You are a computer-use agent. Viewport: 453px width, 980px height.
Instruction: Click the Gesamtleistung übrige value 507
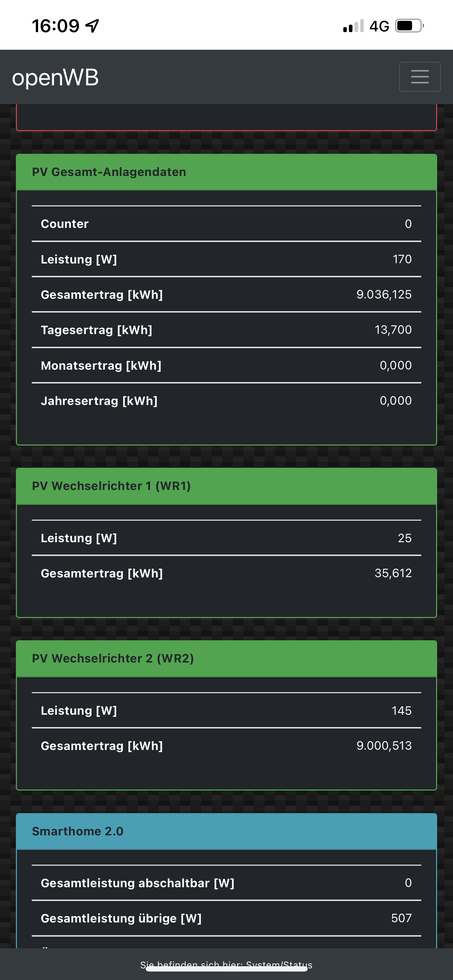click(401, 918)
